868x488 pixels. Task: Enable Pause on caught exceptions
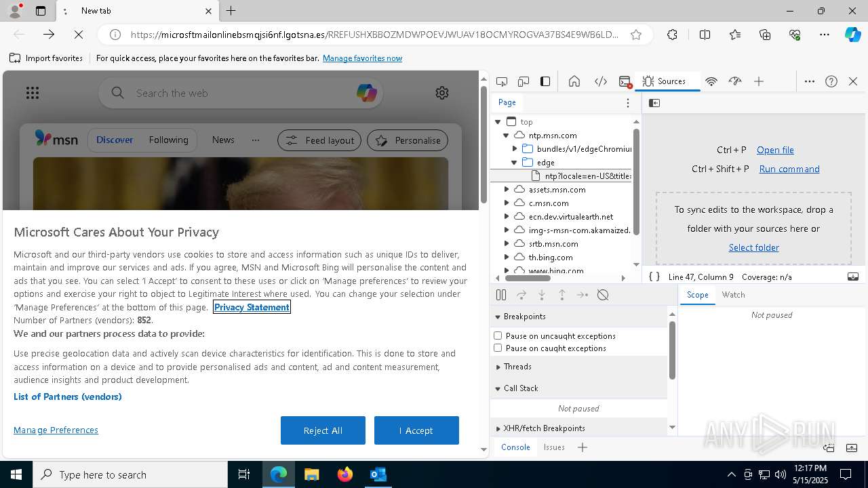click(498, 348)
